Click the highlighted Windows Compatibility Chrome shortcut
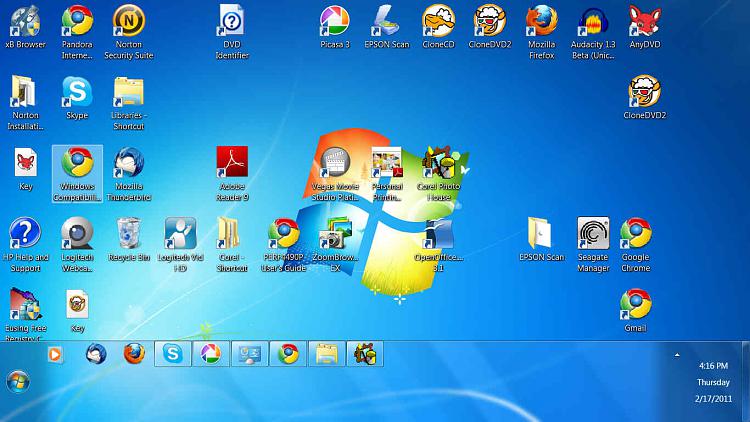 coord(77,174)
